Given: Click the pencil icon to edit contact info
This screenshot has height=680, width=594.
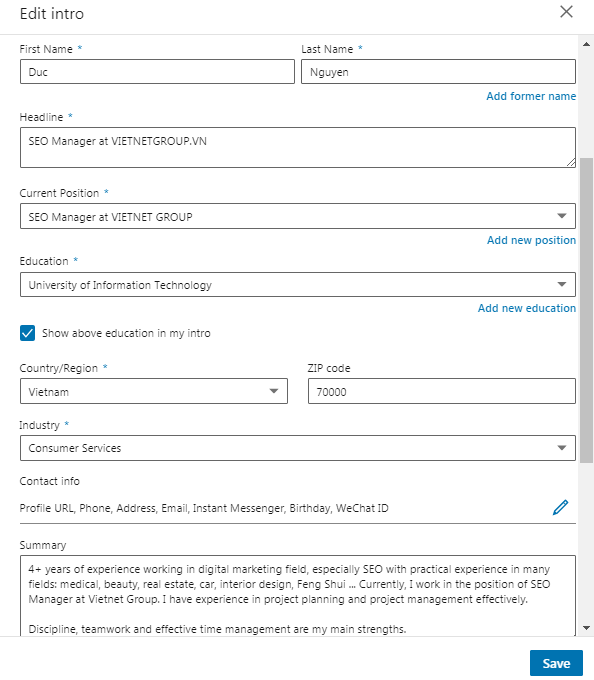Looking at the screenshot, I should tap(560, 507).
